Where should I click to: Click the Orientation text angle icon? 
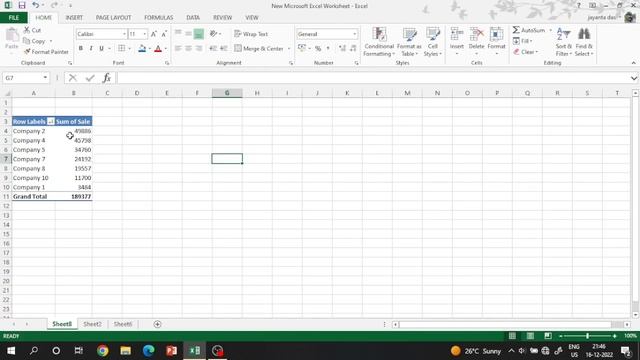coord(213,34)
